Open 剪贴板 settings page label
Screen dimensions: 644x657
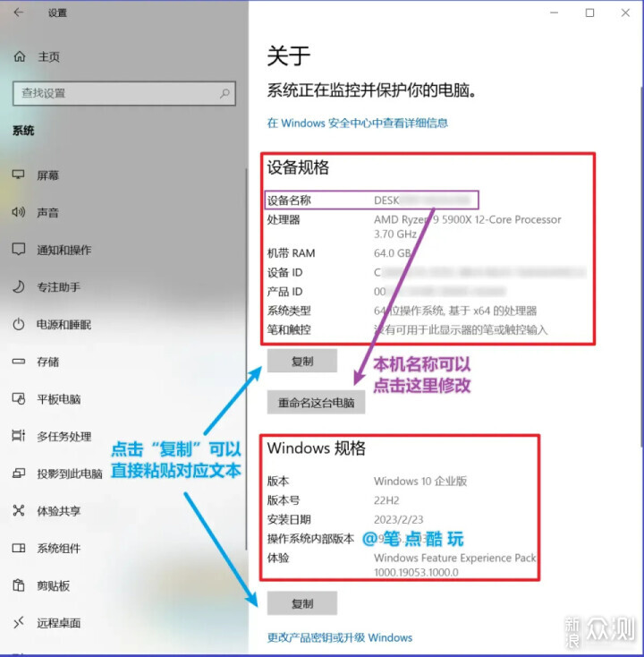[x=53, y=585]
